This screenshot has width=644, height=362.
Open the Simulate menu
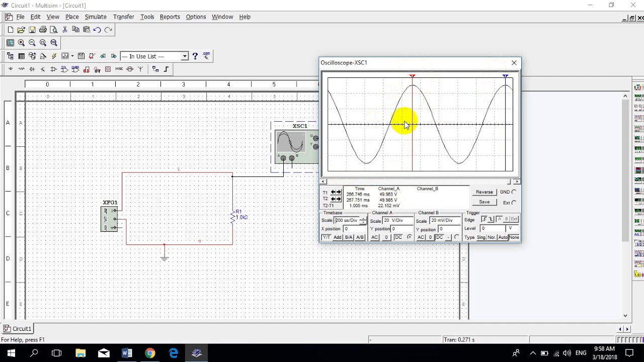pyautogui.click(x=95, y=17)
